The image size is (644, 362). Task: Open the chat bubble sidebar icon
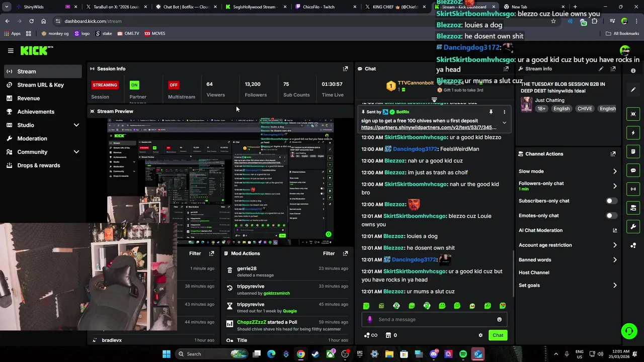click(633, 170)
